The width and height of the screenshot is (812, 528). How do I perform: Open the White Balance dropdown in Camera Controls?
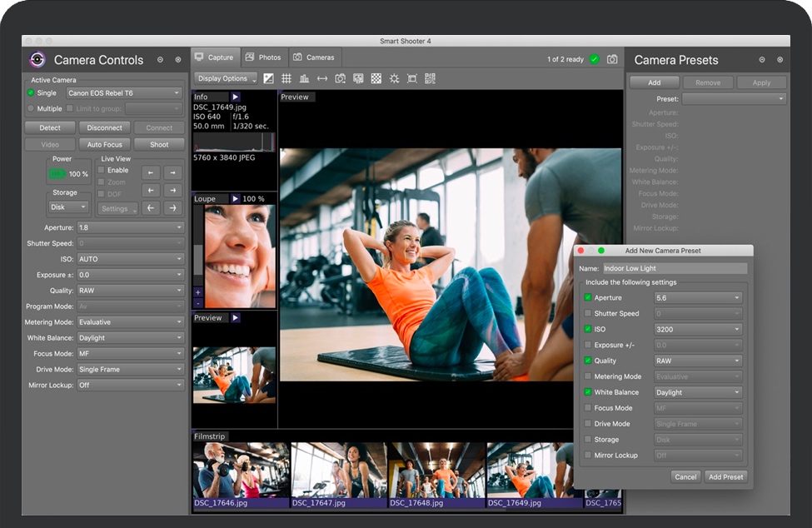point(130,338)
